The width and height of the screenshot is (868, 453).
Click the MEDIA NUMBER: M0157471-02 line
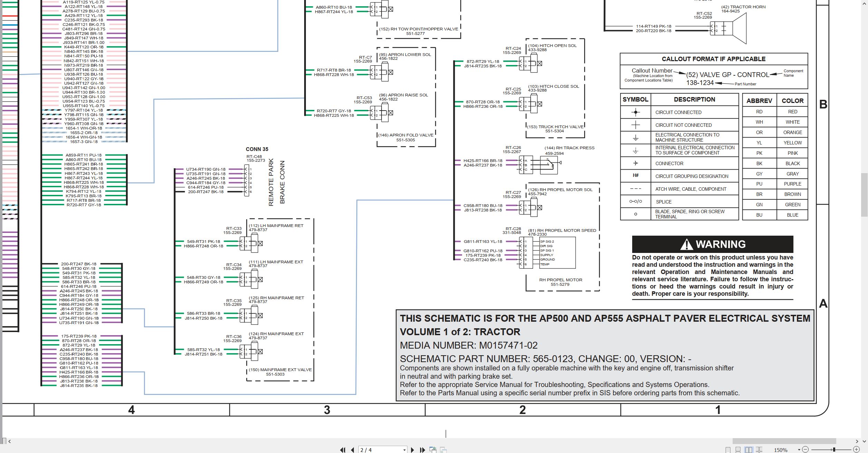[x=469, y=346]
